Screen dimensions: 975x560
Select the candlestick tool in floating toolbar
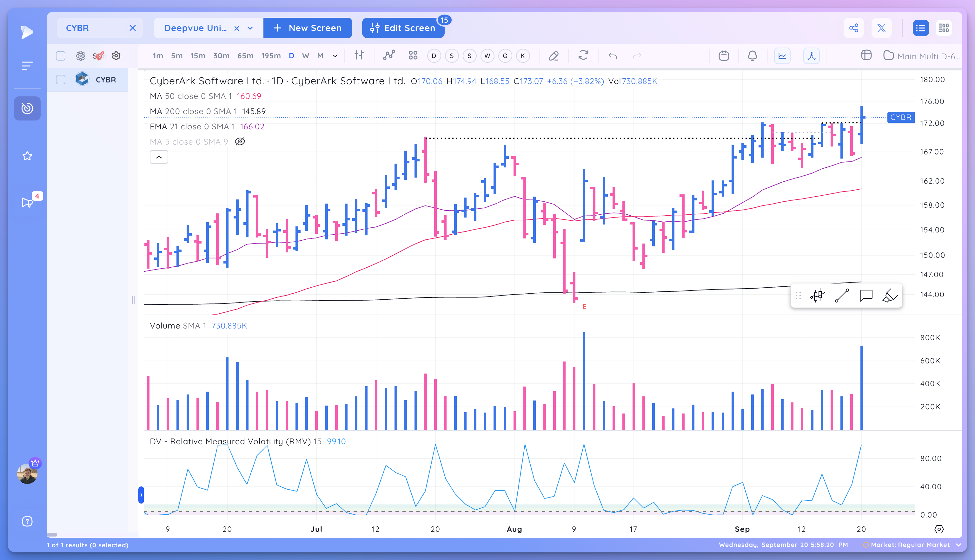tap(817, 296)
